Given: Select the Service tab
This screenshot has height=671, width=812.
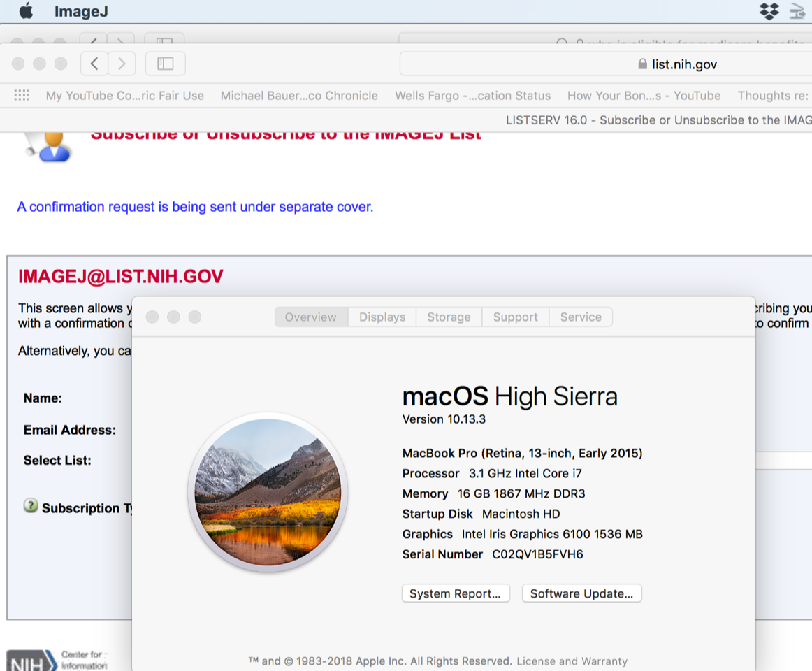Looking at the screenshot, I should point(580,317).
